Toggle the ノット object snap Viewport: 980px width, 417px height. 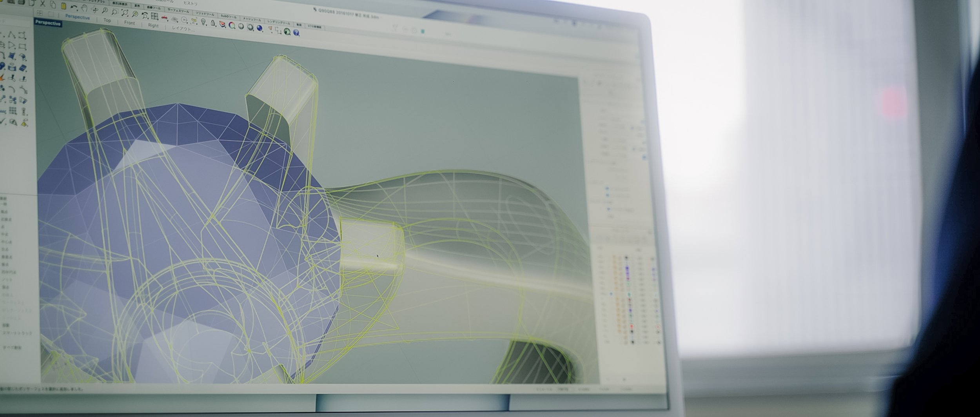pyautogui.click(x=7, y=279)
